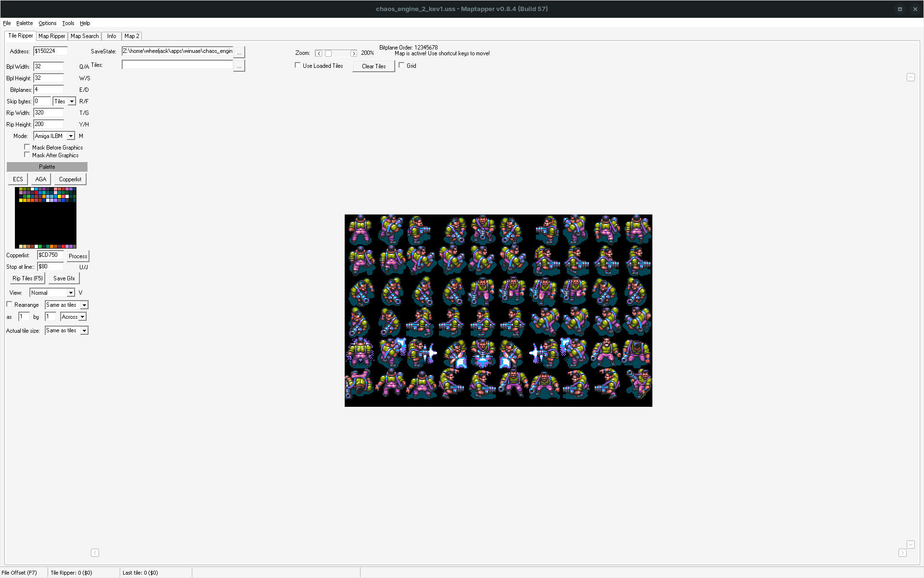Screen dimensions: 924x578
Task: Click the rearrange 'by' count field
Action: (50, 316)
